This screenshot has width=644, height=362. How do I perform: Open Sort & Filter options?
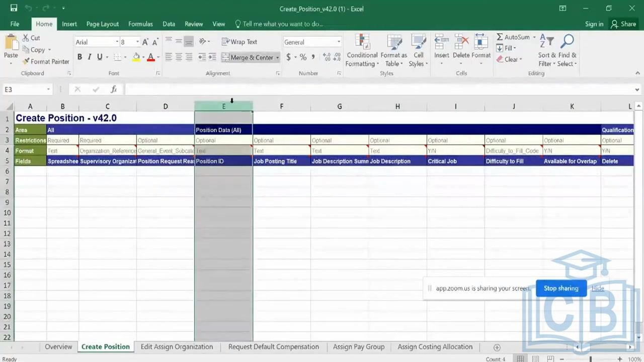point(547,50)
